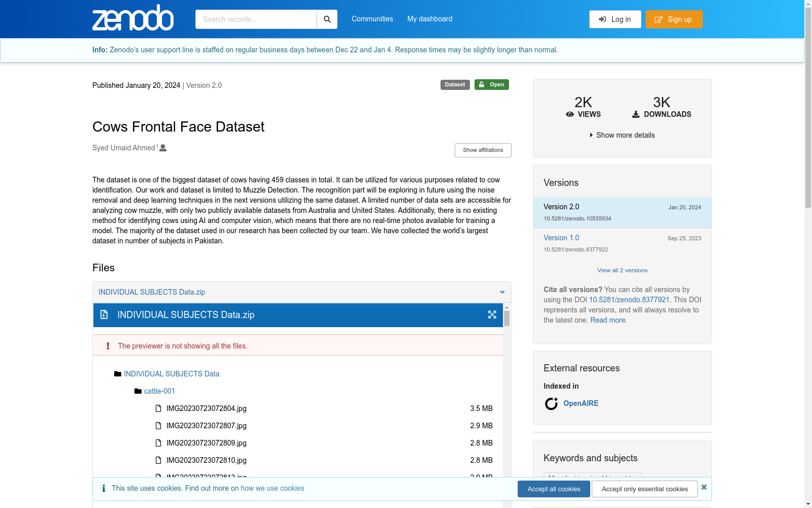Image resolution: width=812 pixels, height=508 pixels.
Task: Click the search magnifier button
Action: [x=327, y=19]
